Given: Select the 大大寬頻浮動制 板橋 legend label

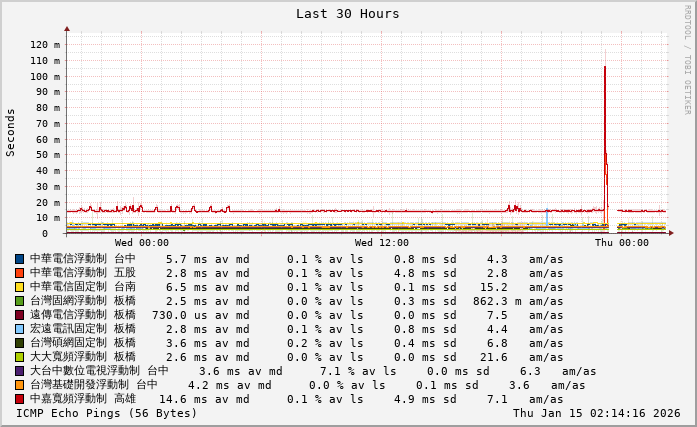Looking at the screenshot, I should click(x=82, y=357).
